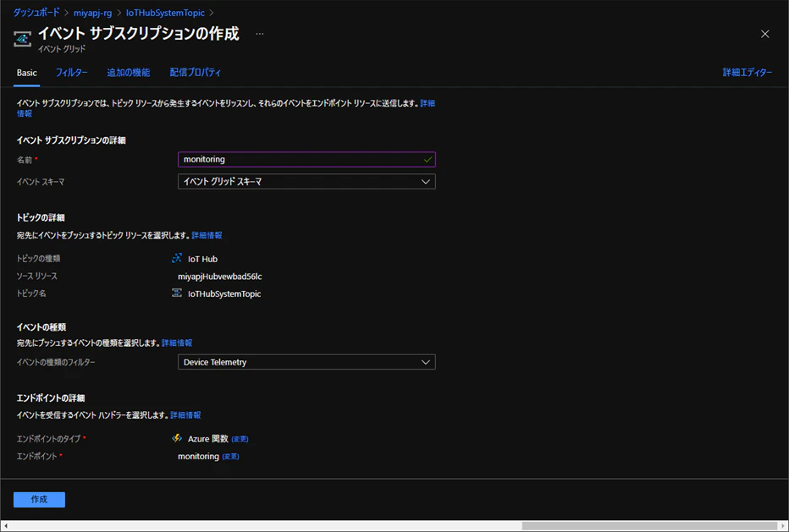Open 詳細情報 link under エンドポイントの詳細
Image resolution: width=789 pixels, height=532 pixels.
pos(185,414)
